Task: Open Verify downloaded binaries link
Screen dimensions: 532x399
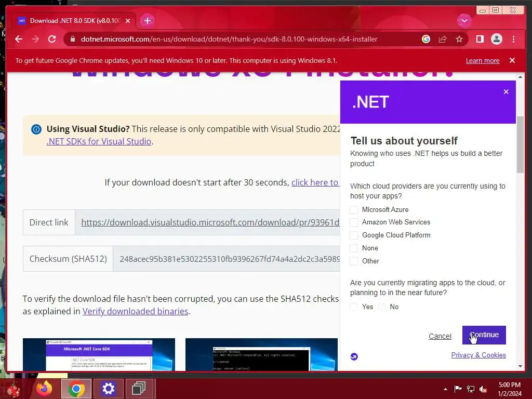Action: (136, 312)
